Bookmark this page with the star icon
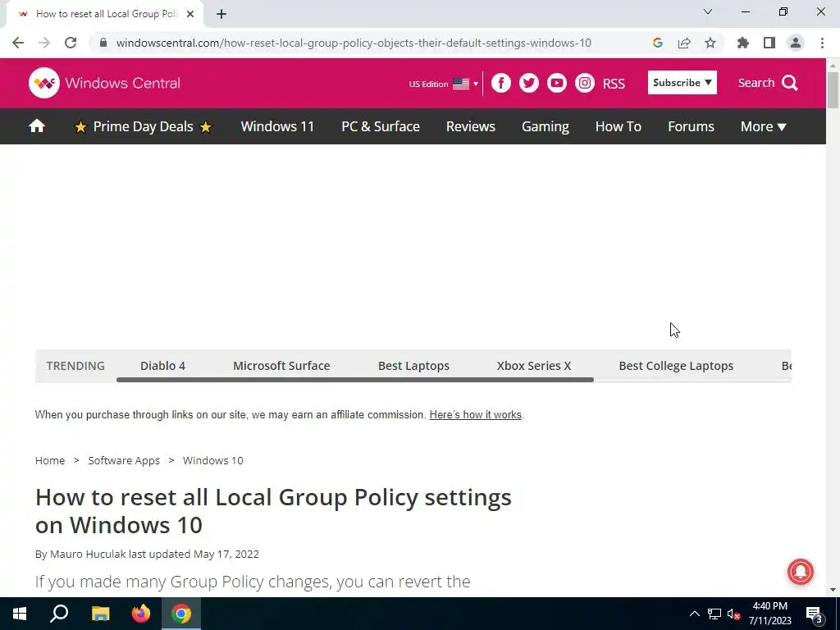The image size is (840, 630). coord(710,43)
